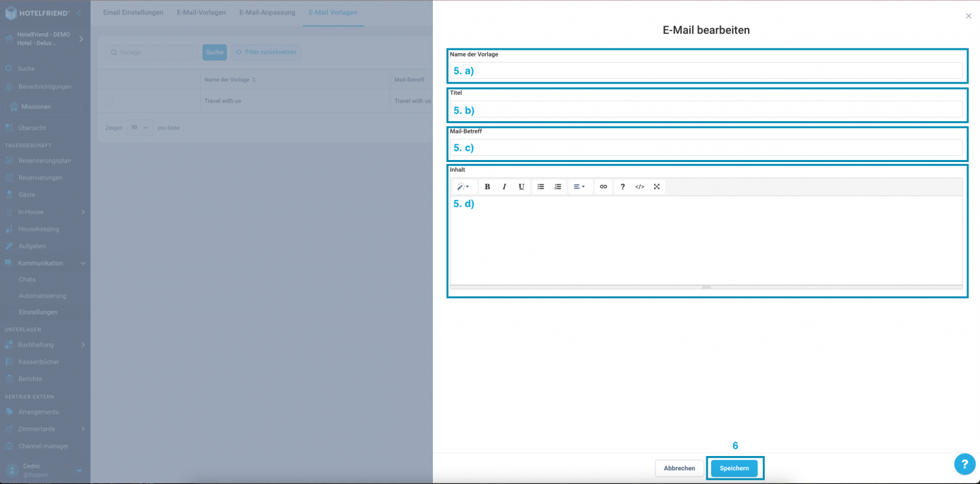The width and height of the screenshot is (980, 484).
Task: Tick the Travel with us row checkbox
Action: click(110, 101)
